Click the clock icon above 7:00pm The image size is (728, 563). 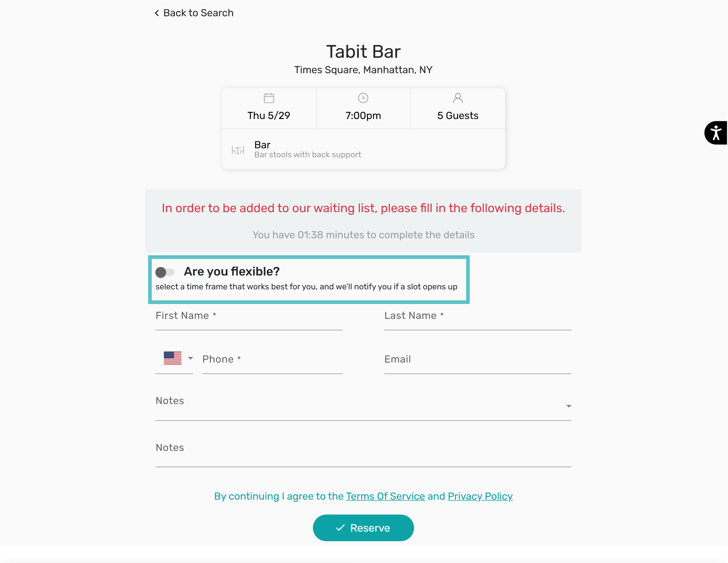point(363,98)
